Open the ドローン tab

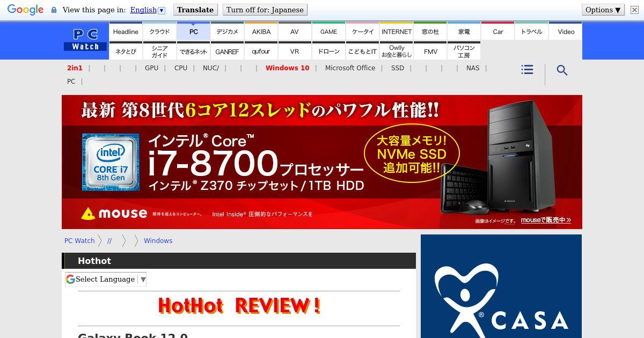[328, 51]
